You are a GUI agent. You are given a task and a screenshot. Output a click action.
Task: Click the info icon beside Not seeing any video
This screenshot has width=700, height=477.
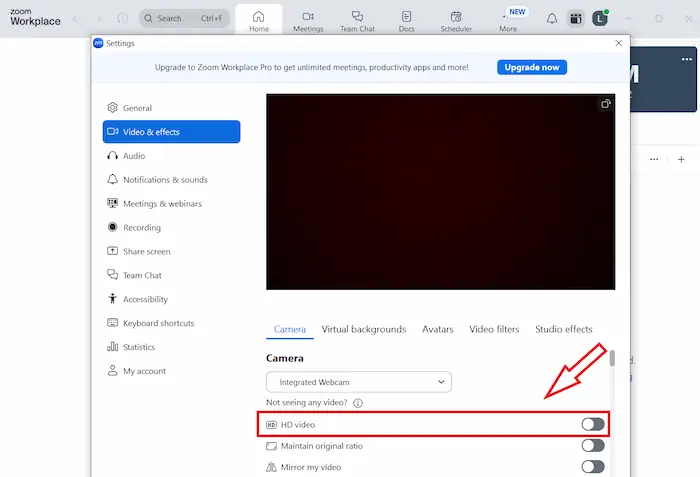357,403
